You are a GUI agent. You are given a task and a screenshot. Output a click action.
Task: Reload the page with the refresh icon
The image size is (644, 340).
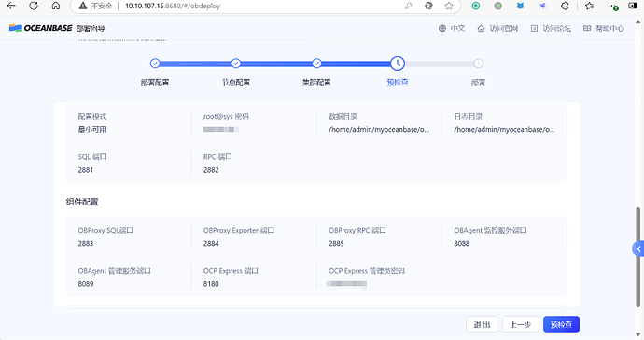pos(34,6)
